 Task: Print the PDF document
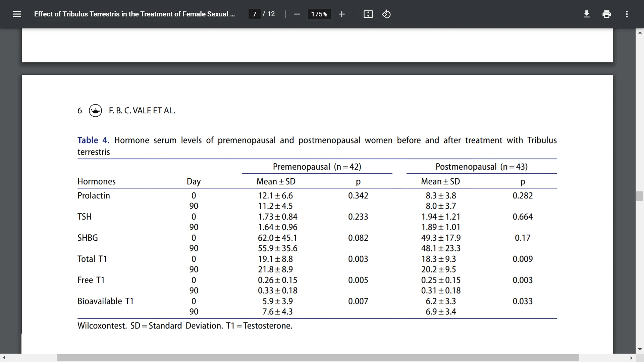pyautogui.click(x=606, y=14)
